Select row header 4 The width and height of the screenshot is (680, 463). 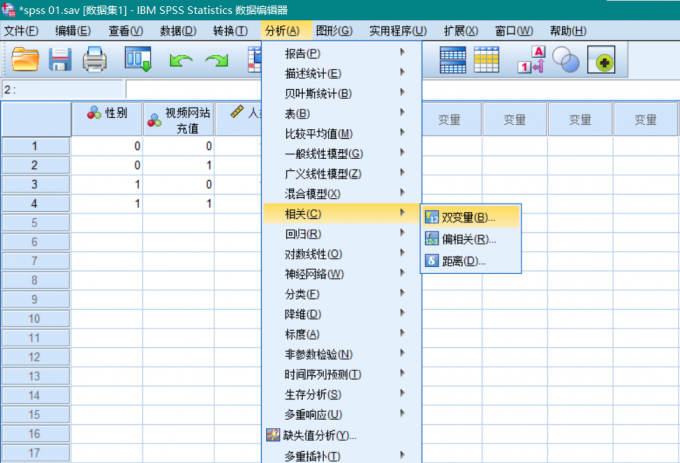(x=36, y=203)
